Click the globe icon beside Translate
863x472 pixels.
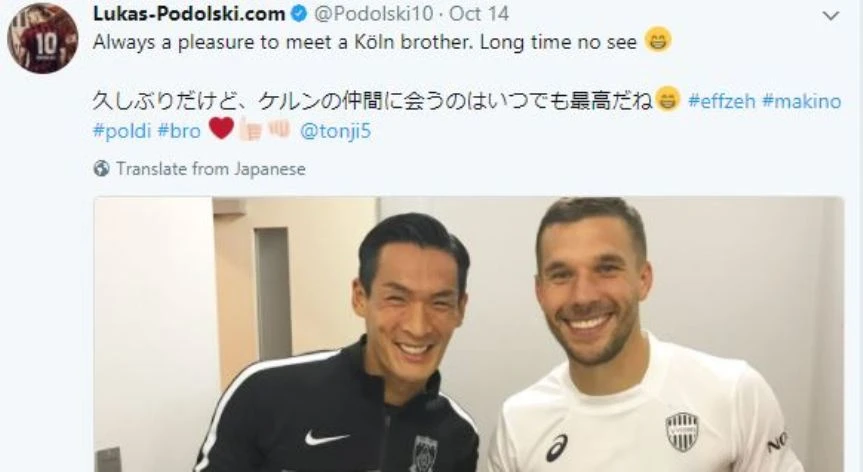click(101, 168)
